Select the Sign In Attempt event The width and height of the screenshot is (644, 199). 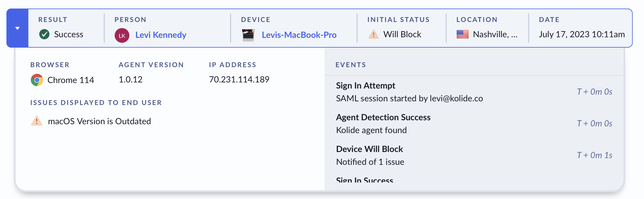[365, 85]
